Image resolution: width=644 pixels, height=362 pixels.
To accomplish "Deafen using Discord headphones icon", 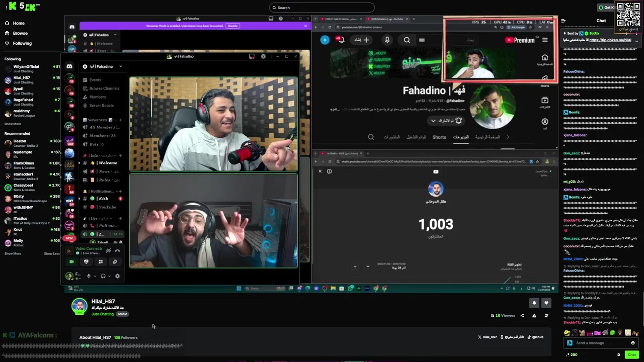I will pyautogui.click(x=103, y=276).
